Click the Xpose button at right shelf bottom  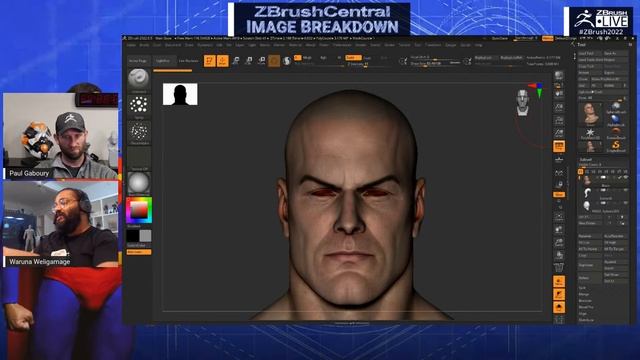pyautogui.click(x=559, y=320)
